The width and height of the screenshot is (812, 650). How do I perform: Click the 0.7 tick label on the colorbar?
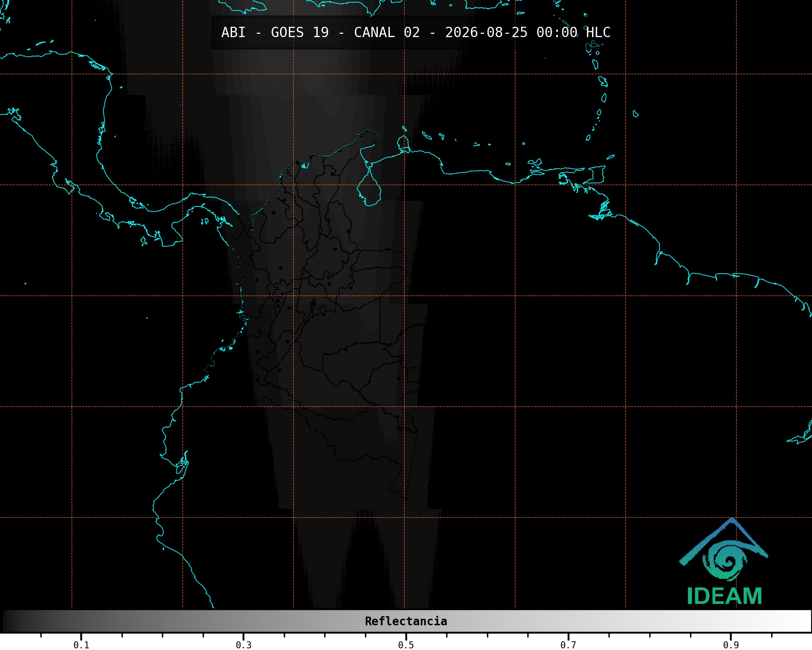568,645
